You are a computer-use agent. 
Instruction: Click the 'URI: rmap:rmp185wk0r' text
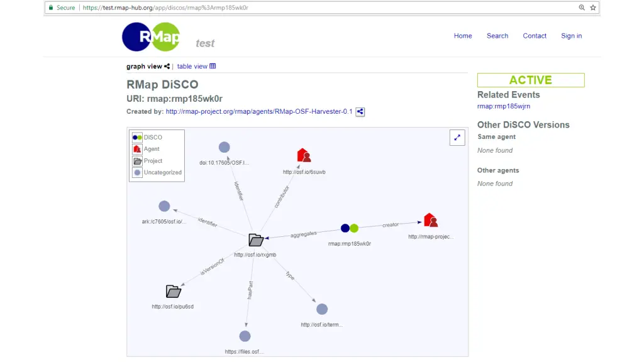[175, 99]
